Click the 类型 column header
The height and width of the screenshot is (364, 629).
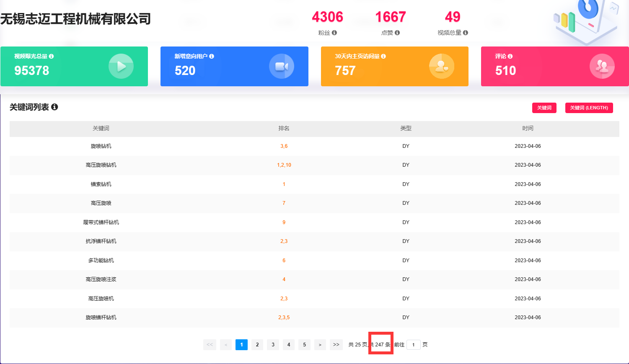click(x=406, y=129)
